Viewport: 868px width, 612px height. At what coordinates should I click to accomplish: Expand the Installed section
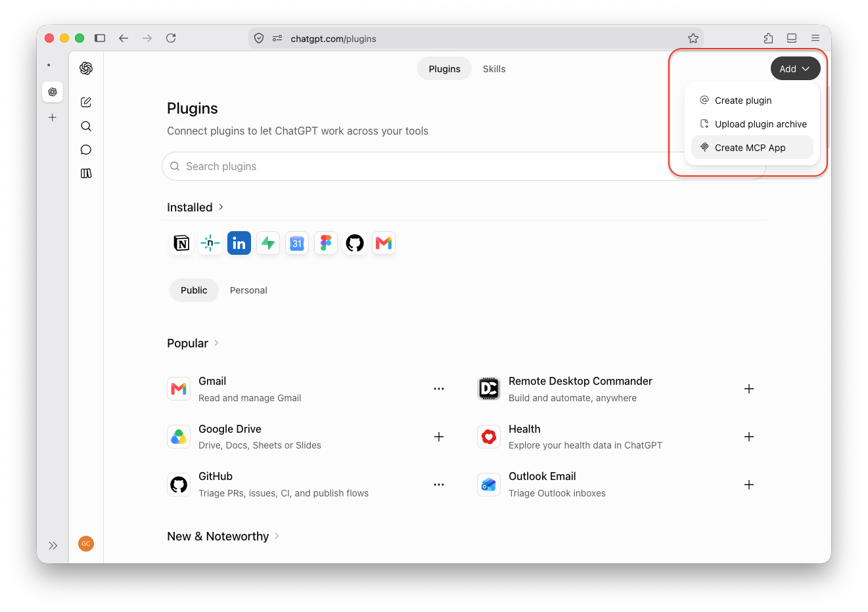[195, 208]
